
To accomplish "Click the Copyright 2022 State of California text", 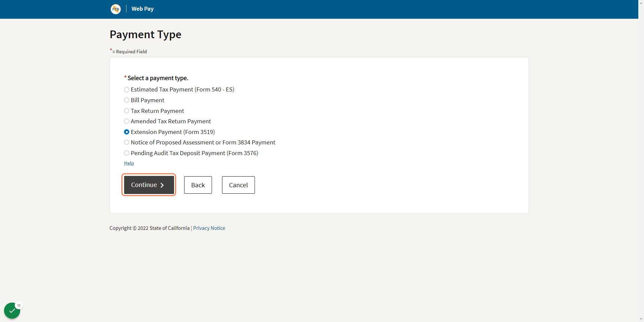I will click(150, 228).
